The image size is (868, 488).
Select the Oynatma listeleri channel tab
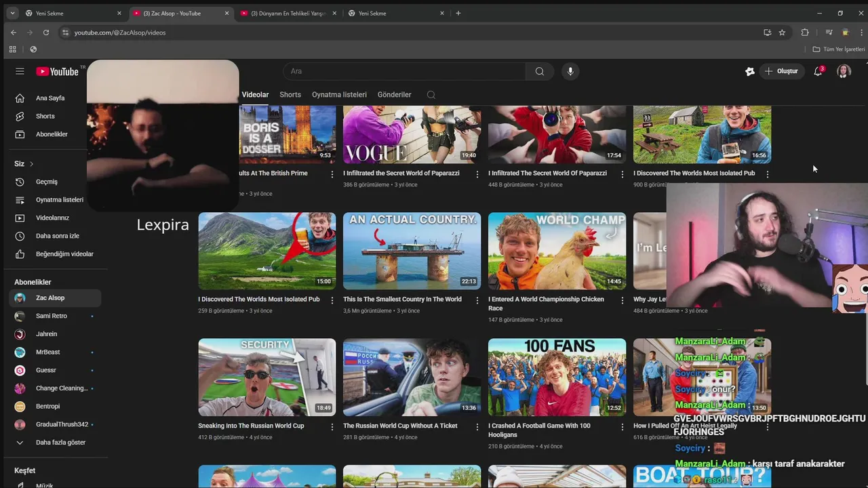(339, 95)
